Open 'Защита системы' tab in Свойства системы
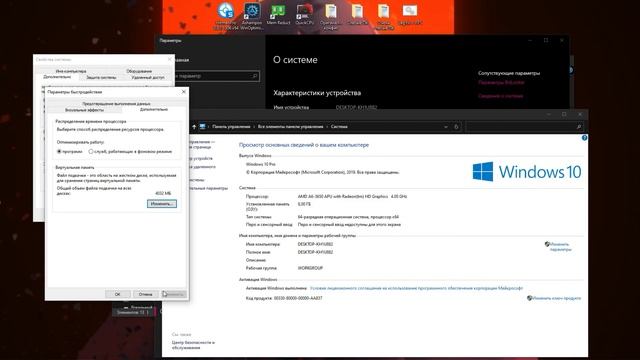640x360 pixels. click(101, 77)
